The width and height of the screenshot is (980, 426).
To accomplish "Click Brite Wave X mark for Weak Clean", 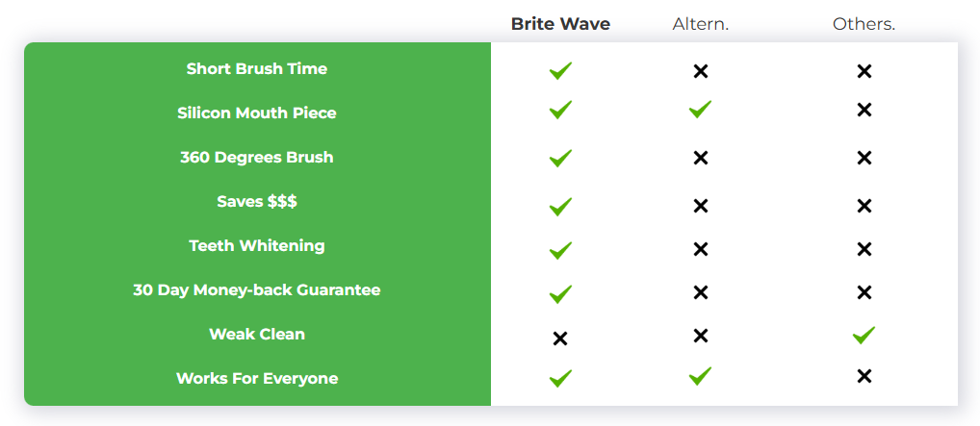I will tap(560, 338).
